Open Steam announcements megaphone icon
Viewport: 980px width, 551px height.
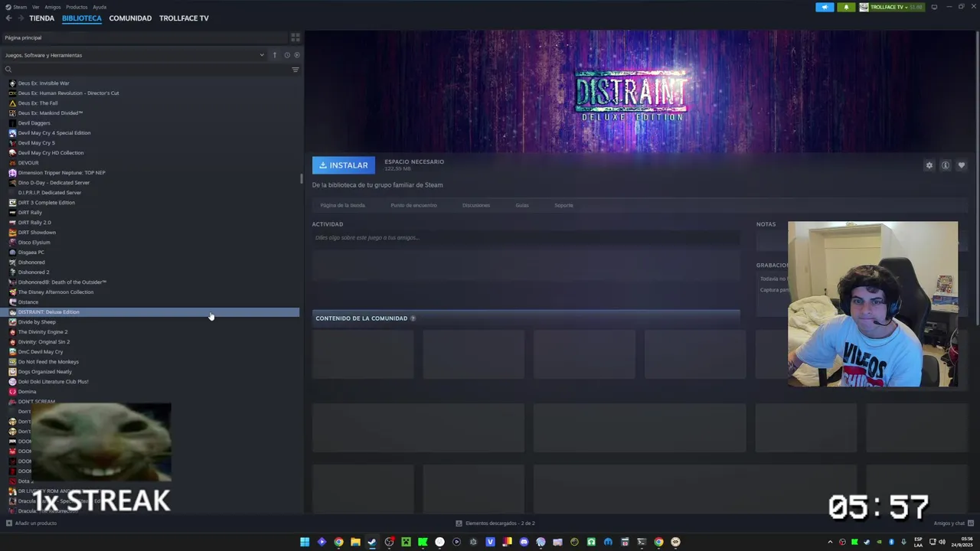pyautogui.click(x=825, y=7)
